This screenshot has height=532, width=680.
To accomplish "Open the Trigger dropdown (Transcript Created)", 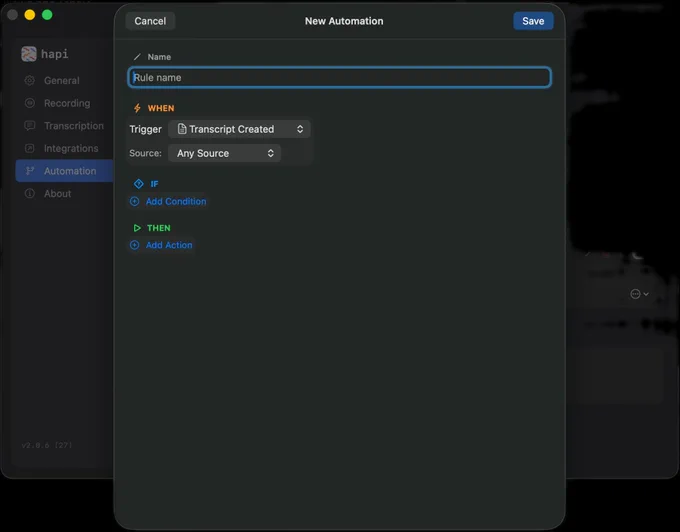I will [239, 129].
